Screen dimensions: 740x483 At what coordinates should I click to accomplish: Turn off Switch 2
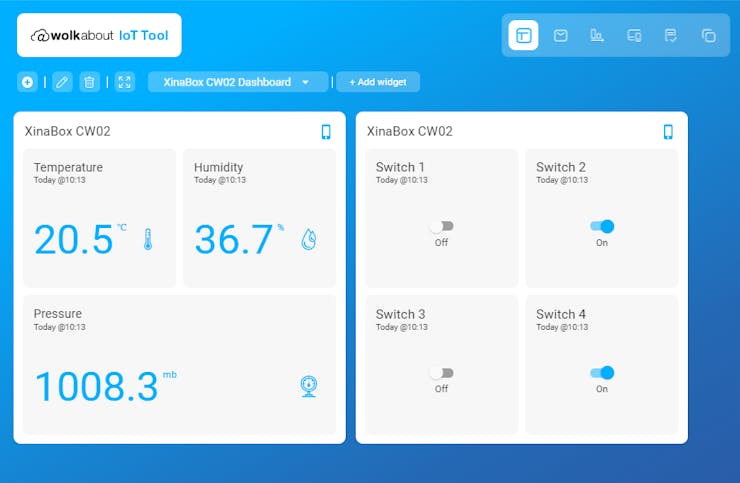(602, 226)
